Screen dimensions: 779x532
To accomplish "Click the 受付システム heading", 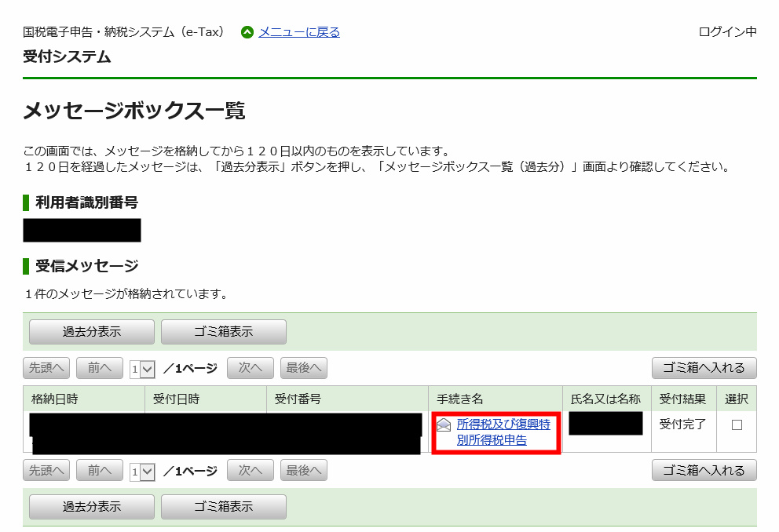I will [67, 56].
